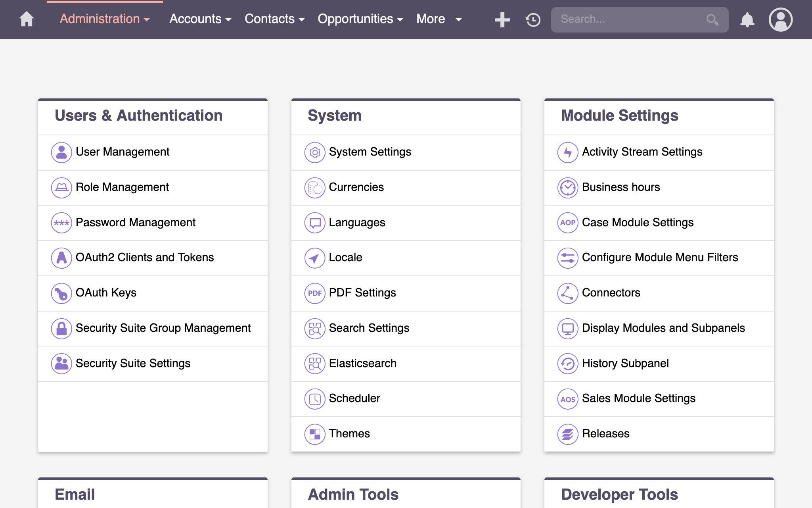Open the More dropdown arrow
The height and width of the screenshot is (508, 812).
pyautogui.click(x=459, y=19)
